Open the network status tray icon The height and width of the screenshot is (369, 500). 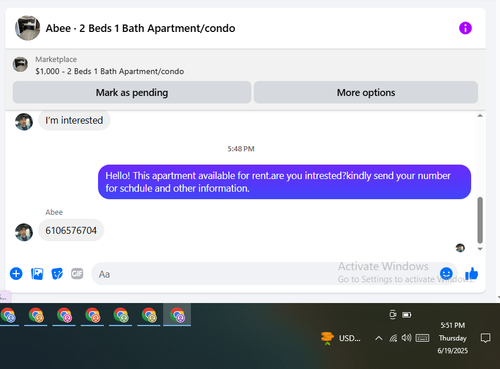point(393,338)
